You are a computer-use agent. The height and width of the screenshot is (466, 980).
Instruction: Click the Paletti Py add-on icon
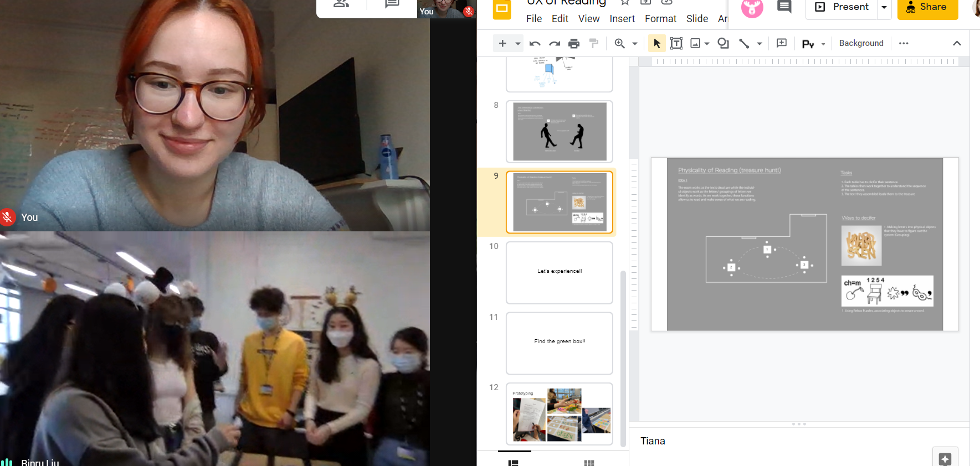click(808, 44)
